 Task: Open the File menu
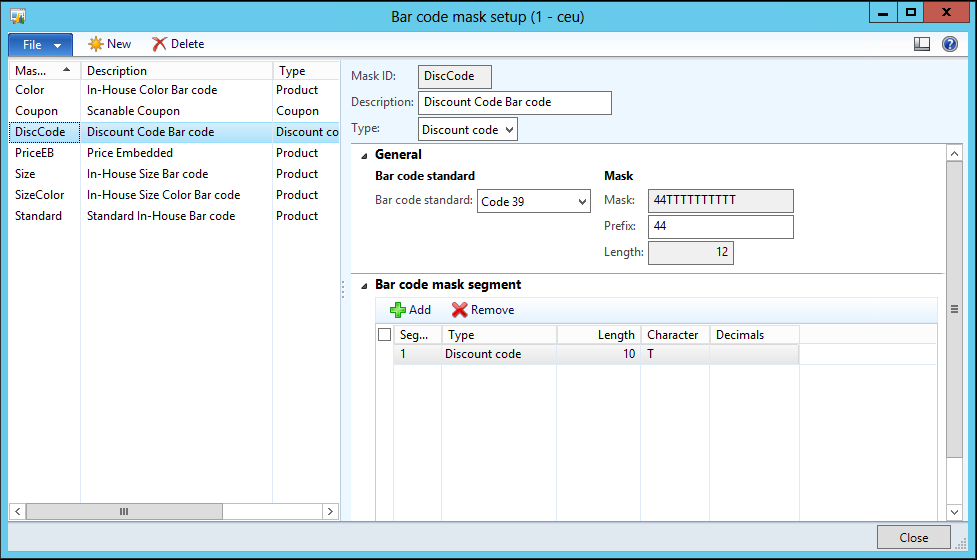click(x=40, y=45)
